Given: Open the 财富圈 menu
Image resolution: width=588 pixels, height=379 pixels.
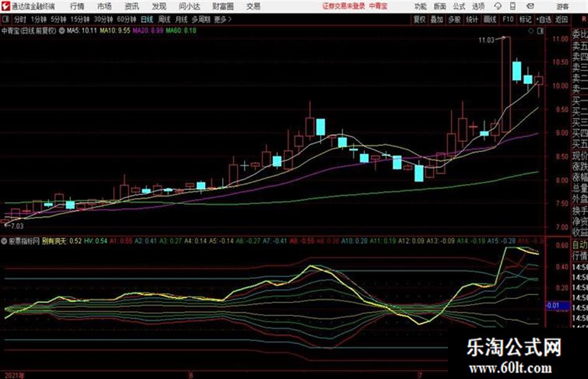Looking at the screenshot, I should pos(223,6).
